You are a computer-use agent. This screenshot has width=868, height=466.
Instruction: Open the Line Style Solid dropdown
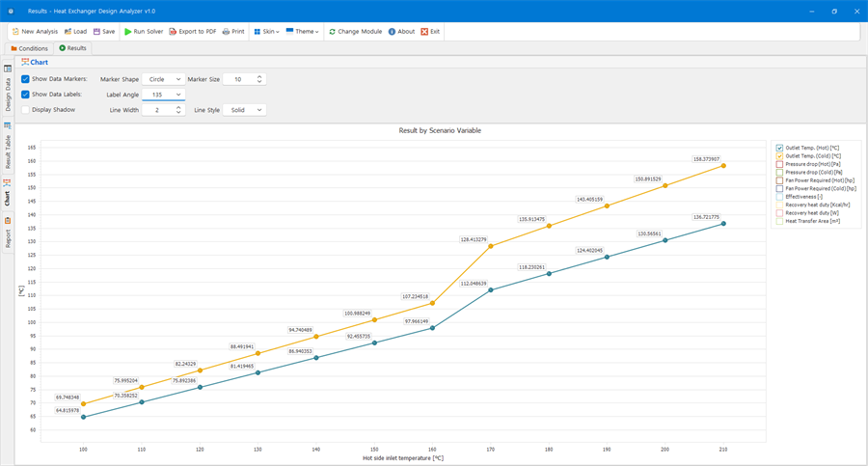pyautogui.click(x=245, y=110)
